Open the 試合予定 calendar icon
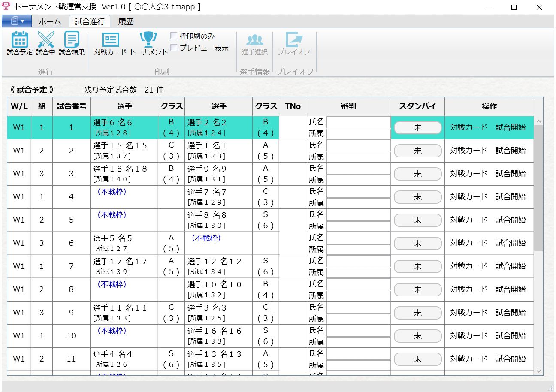 (x=19, y=40)
